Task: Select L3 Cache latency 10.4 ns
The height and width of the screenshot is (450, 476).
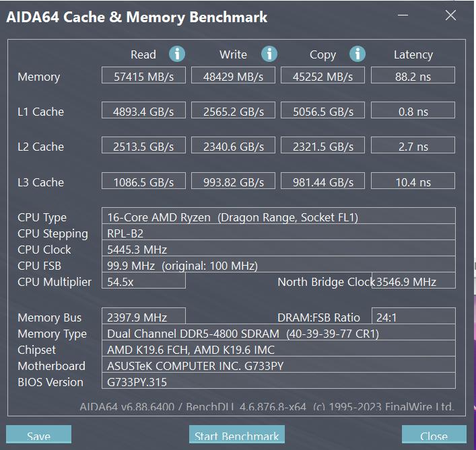Action: (413, 181)
